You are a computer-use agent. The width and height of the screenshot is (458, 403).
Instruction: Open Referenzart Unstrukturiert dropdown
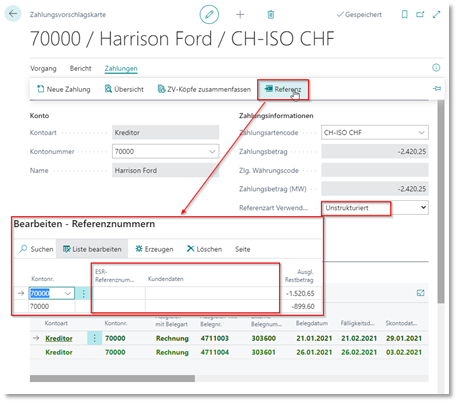(x=423, y=208)
